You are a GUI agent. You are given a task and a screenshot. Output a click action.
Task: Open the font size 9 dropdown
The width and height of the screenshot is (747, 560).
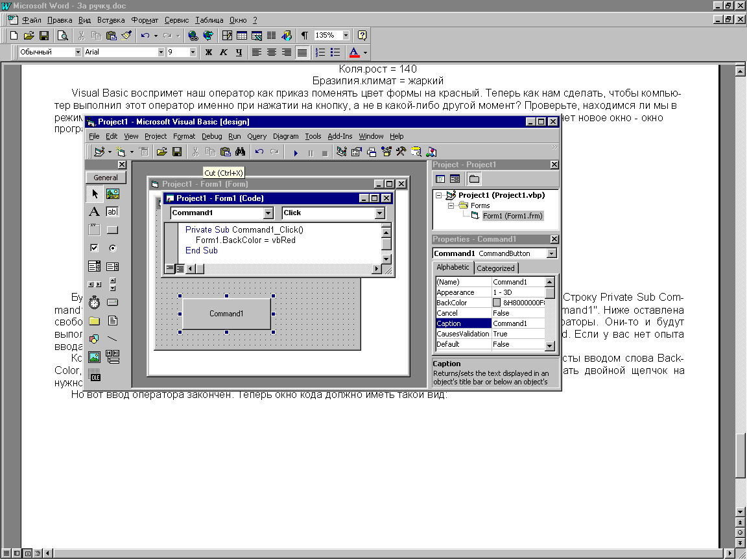pos(193,52)
